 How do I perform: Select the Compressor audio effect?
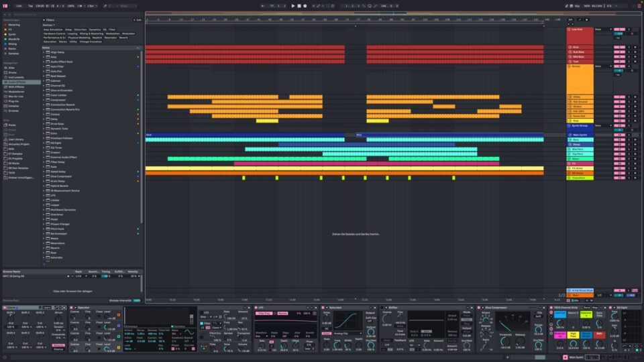click(58, 99)
